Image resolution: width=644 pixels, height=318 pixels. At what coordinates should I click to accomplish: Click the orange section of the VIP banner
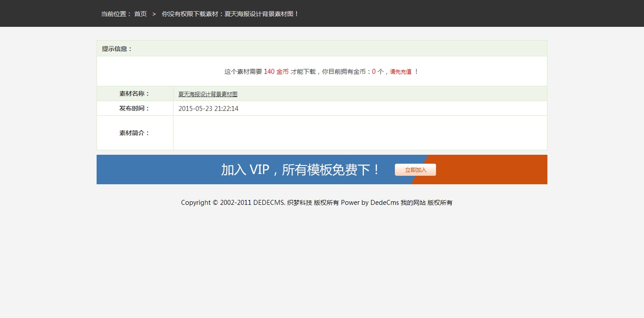tap(492, 170)
